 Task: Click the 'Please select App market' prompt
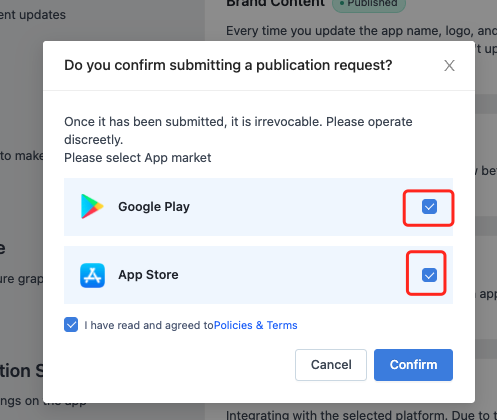tap(138, 158)
